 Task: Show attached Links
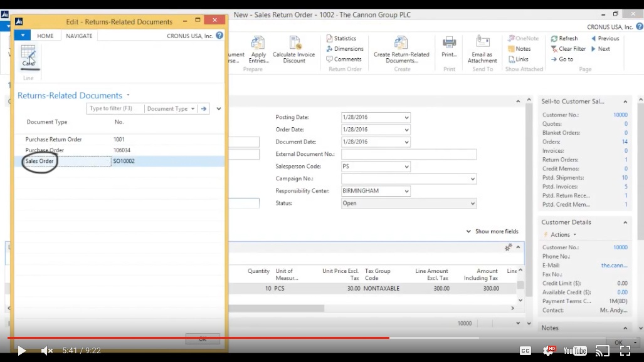519,59
